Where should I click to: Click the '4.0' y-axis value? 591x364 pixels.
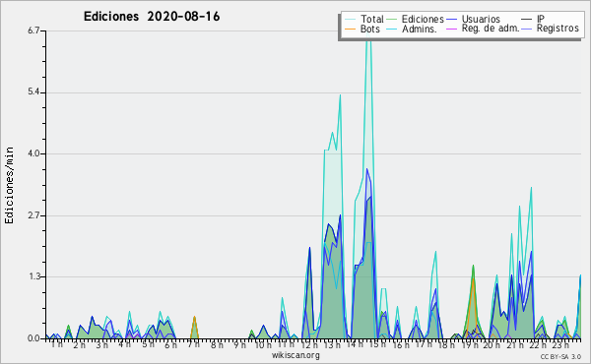pyautogui.click(x=33, y=153)
